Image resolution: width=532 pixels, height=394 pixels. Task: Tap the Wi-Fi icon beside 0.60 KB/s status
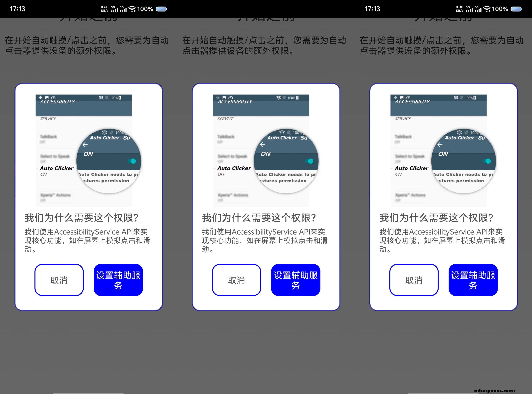pyautogui.click(x=132, y=9)
